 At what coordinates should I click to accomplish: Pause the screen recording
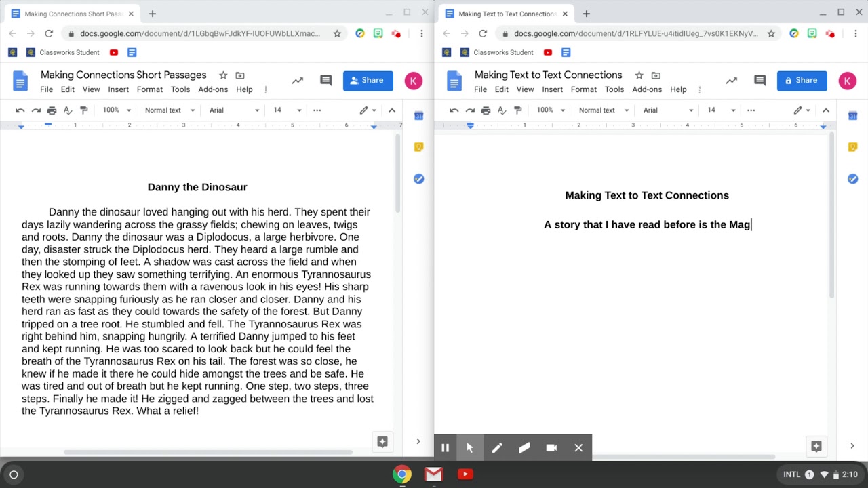(x=446, y=448)
